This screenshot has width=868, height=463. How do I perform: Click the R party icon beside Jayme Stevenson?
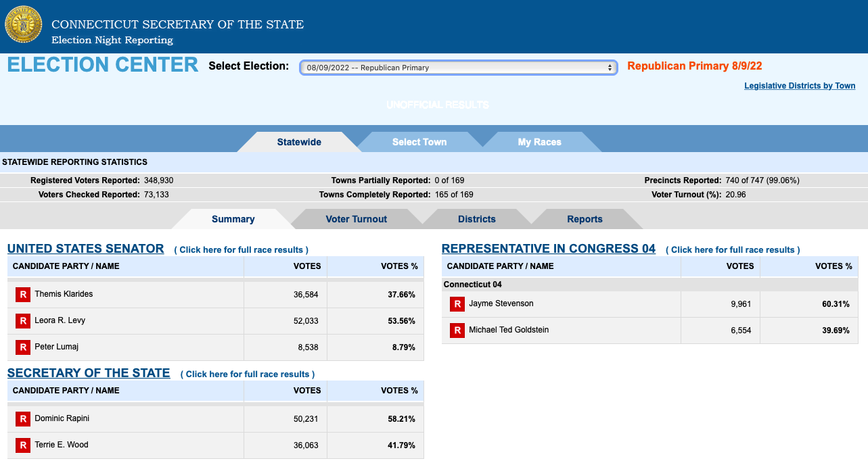tap(457, 304)
